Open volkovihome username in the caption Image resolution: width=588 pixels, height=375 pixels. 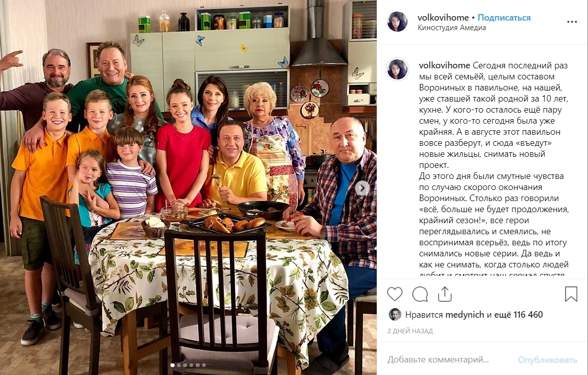pos(444,65)
